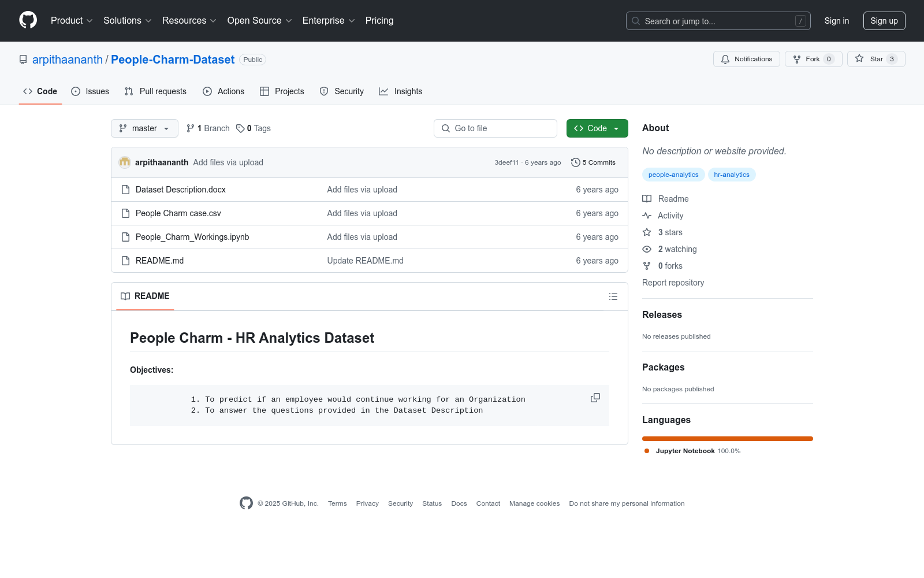Expand the green Code dropdown
This screenshot has width=924, height=578.
[597, 128]
